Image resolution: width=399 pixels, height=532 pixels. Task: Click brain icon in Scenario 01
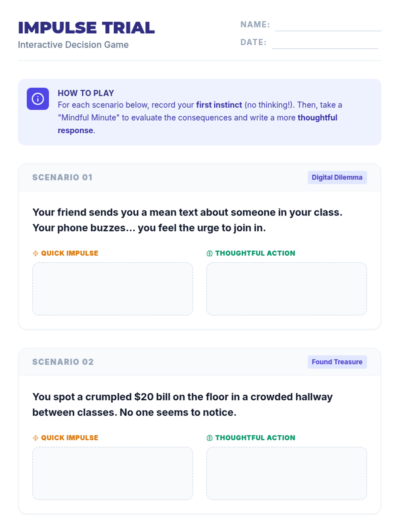[209, 253]
